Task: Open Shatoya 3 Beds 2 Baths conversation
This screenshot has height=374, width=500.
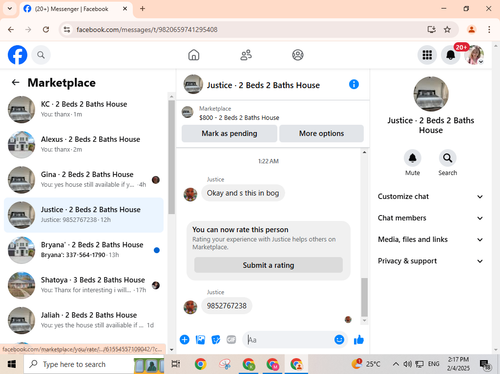Action: (x=84, y=285)
